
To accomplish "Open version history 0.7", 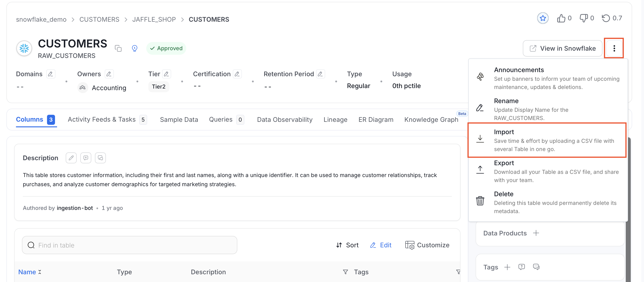I will 612,18.
